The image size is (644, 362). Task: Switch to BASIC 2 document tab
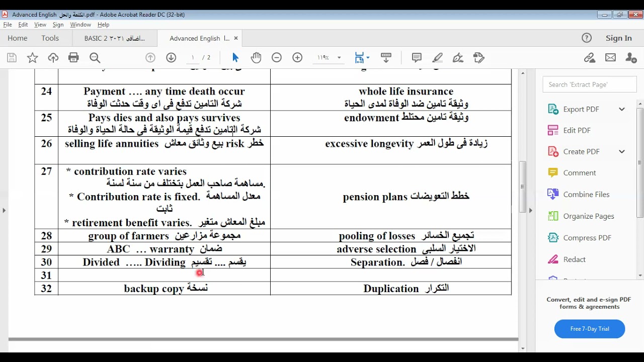point(114,38)
